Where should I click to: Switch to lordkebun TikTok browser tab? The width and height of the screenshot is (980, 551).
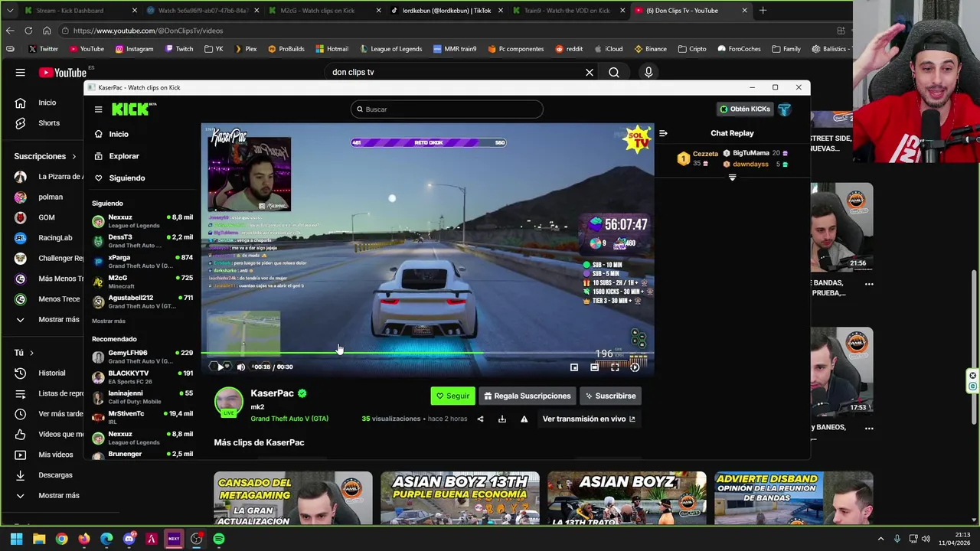[447, 11]
